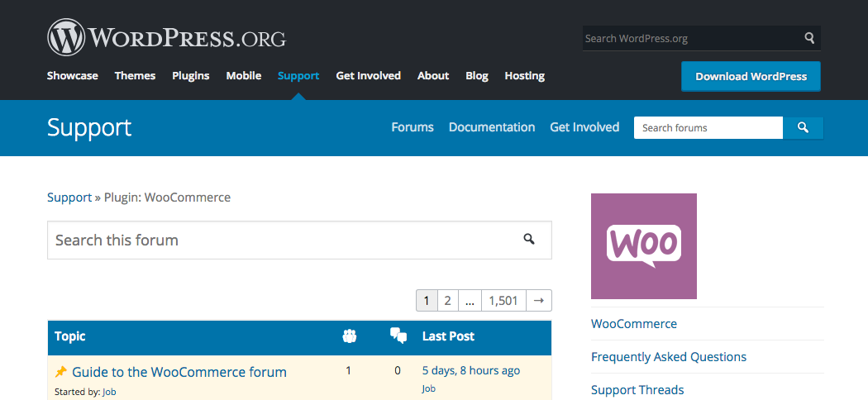Select the Support item in top navigation

[298, 76]
